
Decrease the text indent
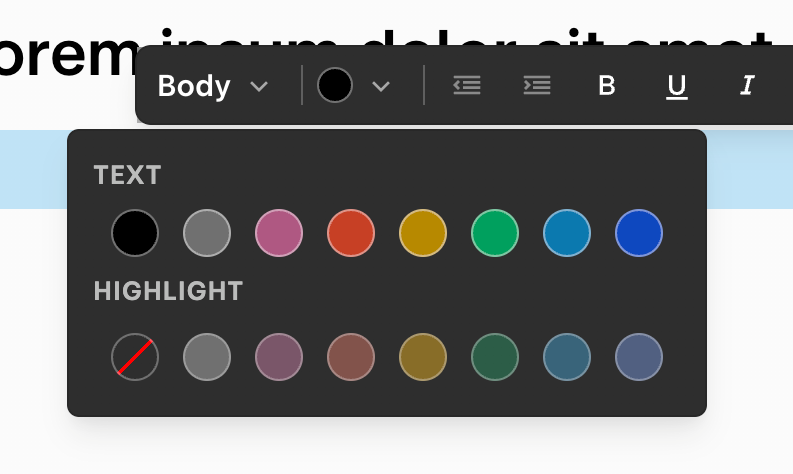pyautogui.click(x=467, y=86)
